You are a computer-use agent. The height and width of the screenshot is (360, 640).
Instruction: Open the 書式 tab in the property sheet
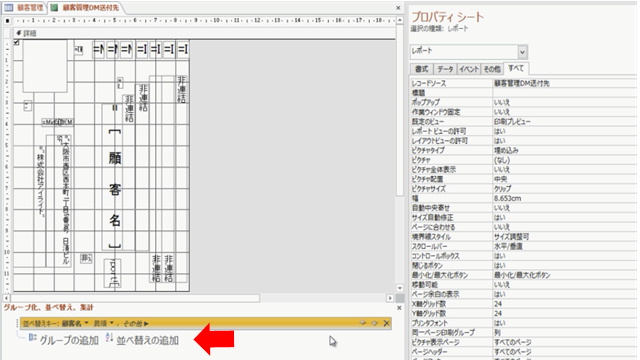tap(422, 69)
